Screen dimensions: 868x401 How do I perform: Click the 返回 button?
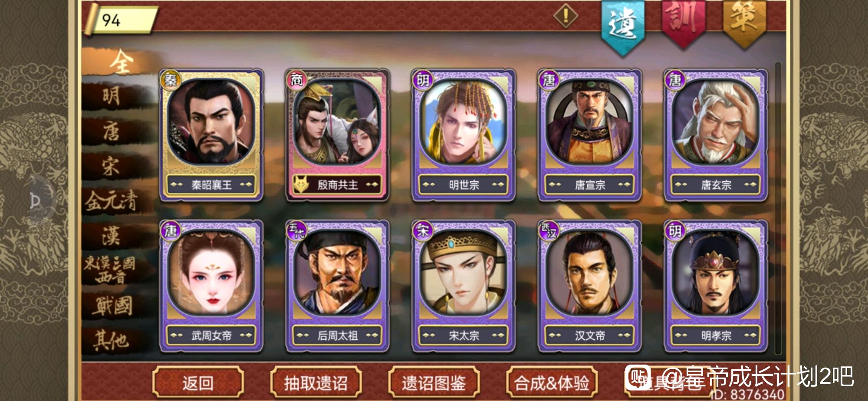[x=198, y=382]
